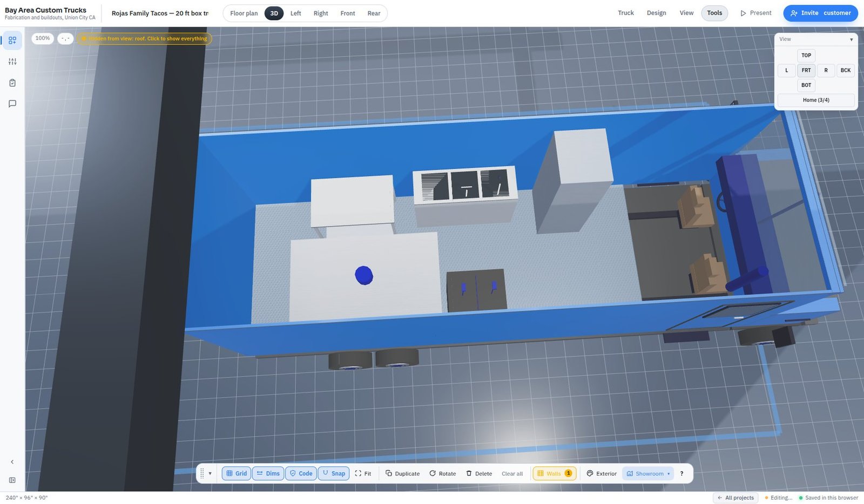Delete the selected component
Screen dimensions: 864x504
(479, 474)
